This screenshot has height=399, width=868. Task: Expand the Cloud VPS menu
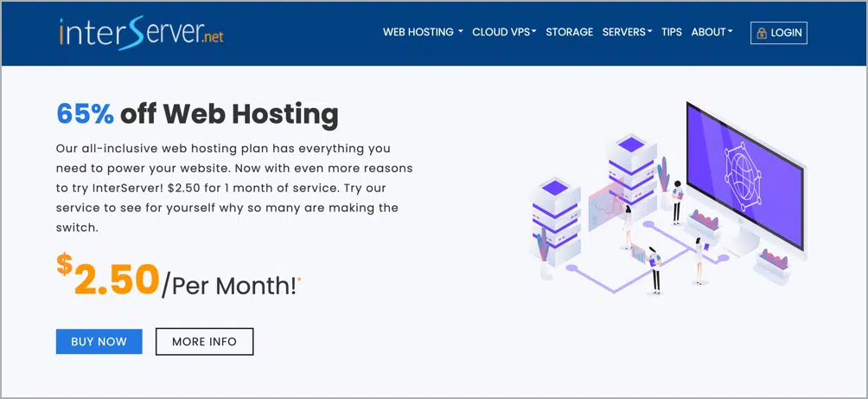pyautogui.click(x=504, y=32)
